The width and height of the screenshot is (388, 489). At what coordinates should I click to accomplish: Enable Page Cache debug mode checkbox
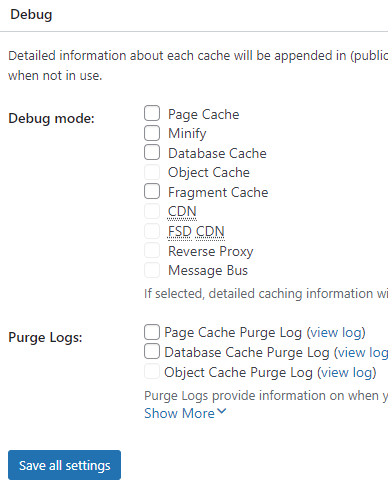(x=152, y=113)
